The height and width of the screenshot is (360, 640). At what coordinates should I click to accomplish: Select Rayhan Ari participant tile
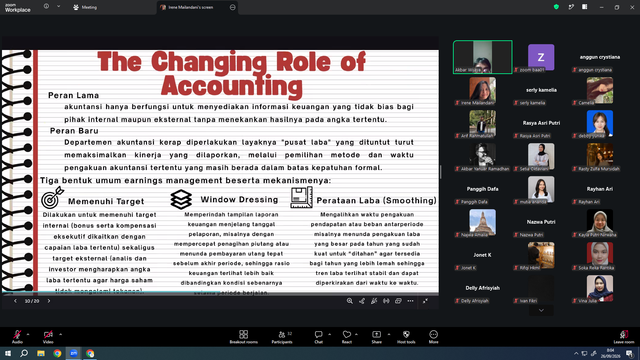click(x=600, y=189)
